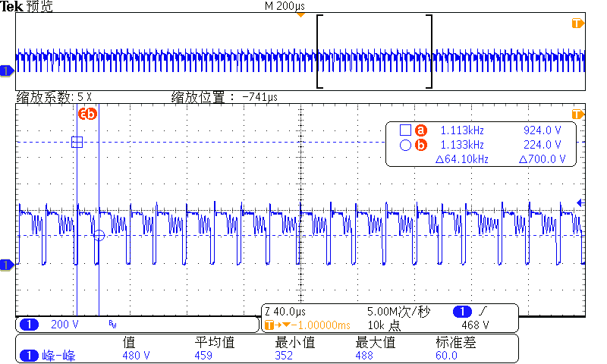Click the Tek logo
Screen dimensions: 607x364
[x=12, y=6]
